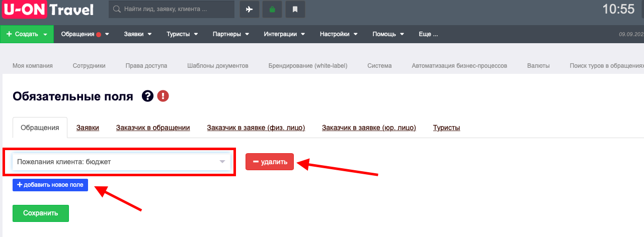This screenshot has height=237, width=644.
Task: Expand the Интеграции menu
Action: tap(284, 34)
